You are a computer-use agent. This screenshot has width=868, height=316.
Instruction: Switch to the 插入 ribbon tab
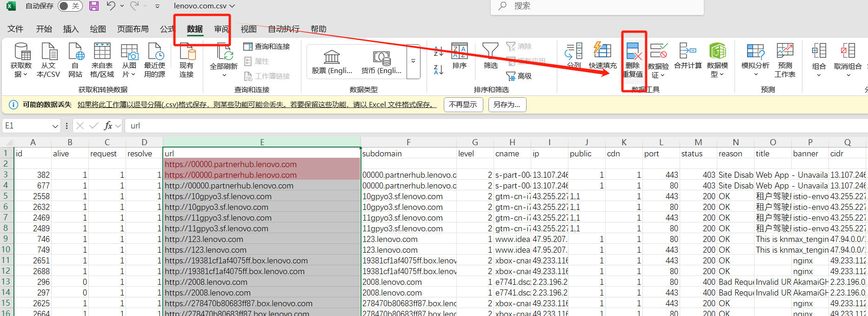tap(71, 29)
